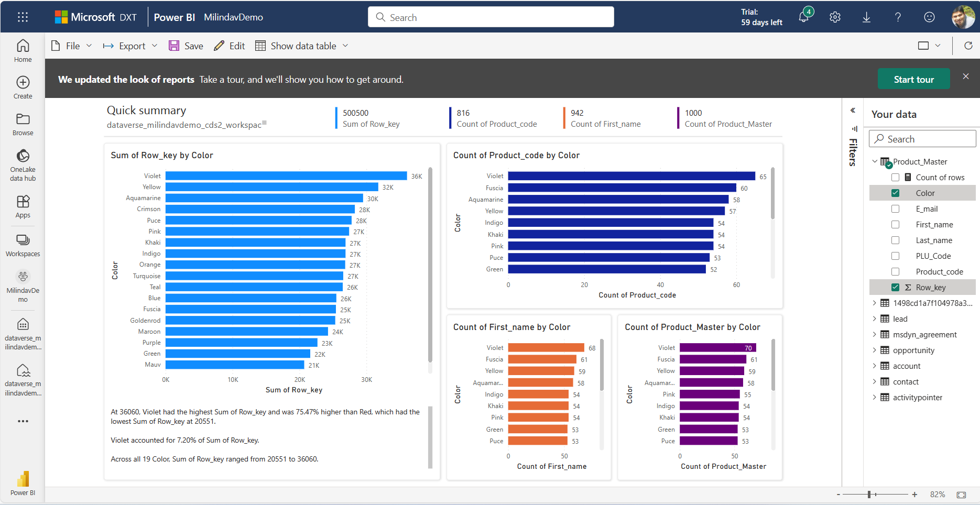Screen dimensions: 980x505
Task: Open the OneLake data hub
Action: click(23, 160)
